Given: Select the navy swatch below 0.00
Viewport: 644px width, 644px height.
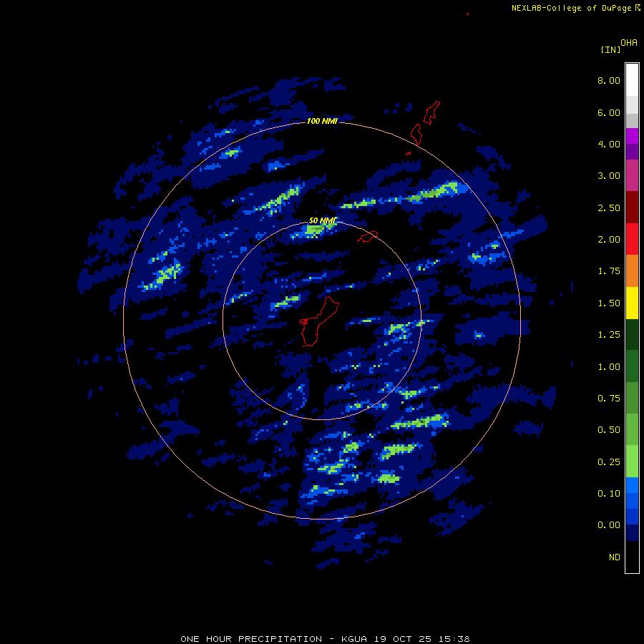Looking at the screenshot, I should [x=632, y=532].
